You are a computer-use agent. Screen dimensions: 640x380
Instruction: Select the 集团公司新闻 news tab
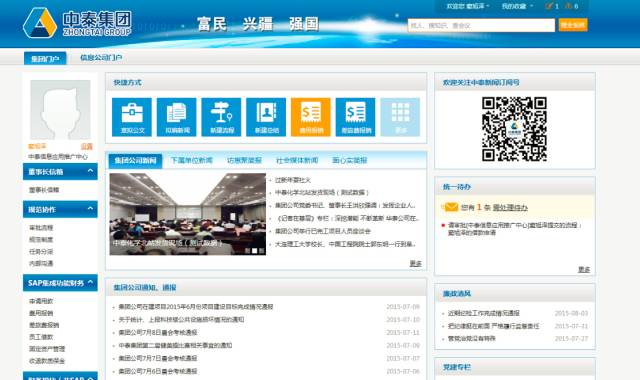(136, 160)
